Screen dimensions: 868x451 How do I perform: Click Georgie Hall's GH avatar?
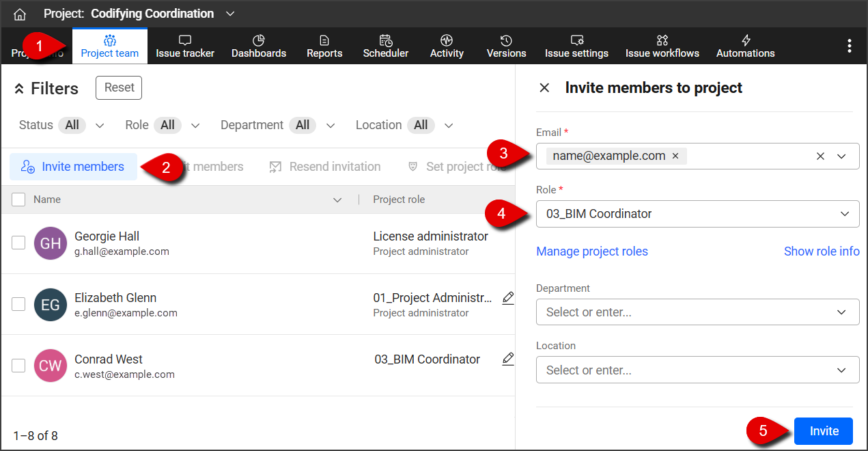click(x=51, y=243)
